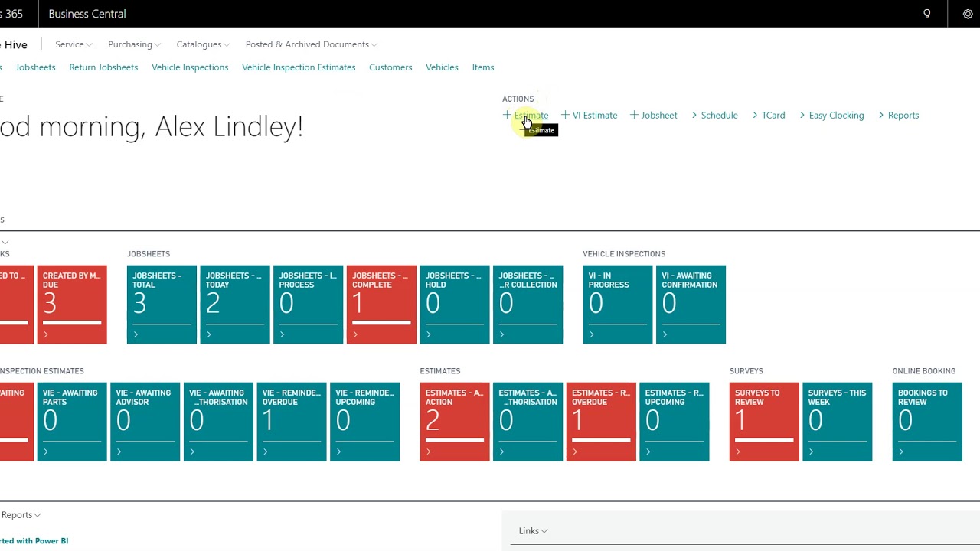Image resolution: width=980 pixels, height=551 pixels.
Task: Click the plus icon beside Estimate action
Action: (507, 115)
